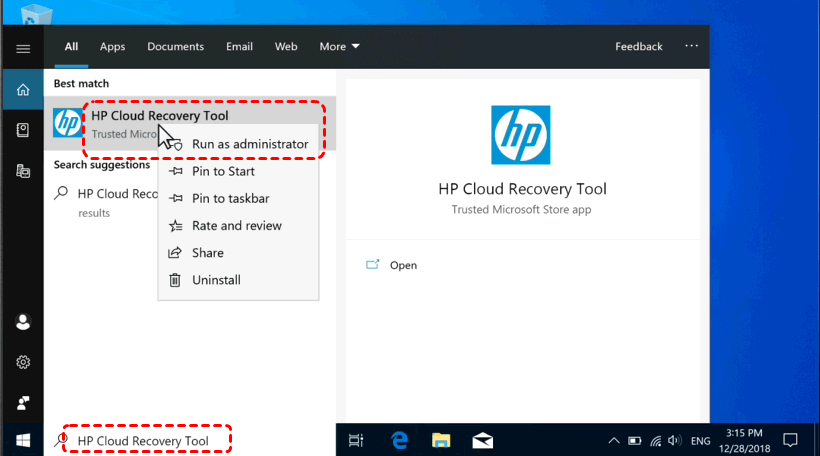Open the user account icon in sidebar
The width and height of the screenshot is (820, 456).
point(23,322)
